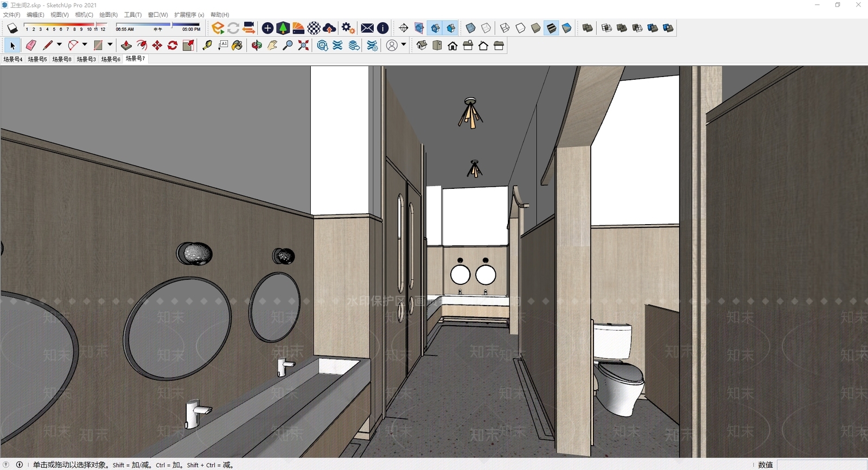
Task: Activate the Push/Pull tool
Action: pyautogui.click(x=126, y=46)
